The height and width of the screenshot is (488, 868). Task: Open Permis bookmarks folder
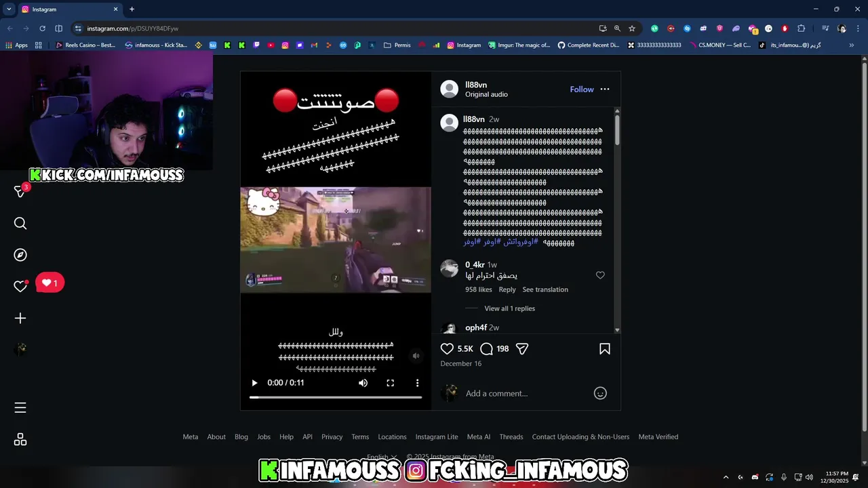tap(397, 45)
